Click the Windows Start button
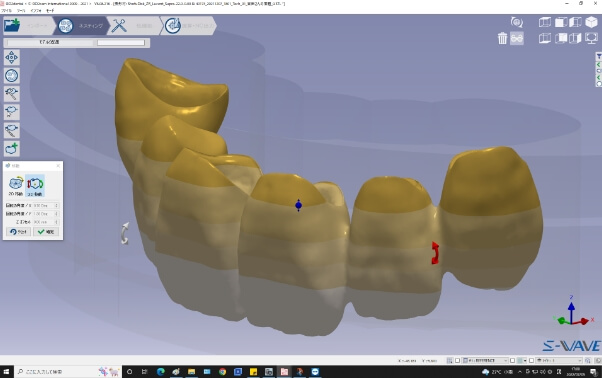 (x=6, y=371)
